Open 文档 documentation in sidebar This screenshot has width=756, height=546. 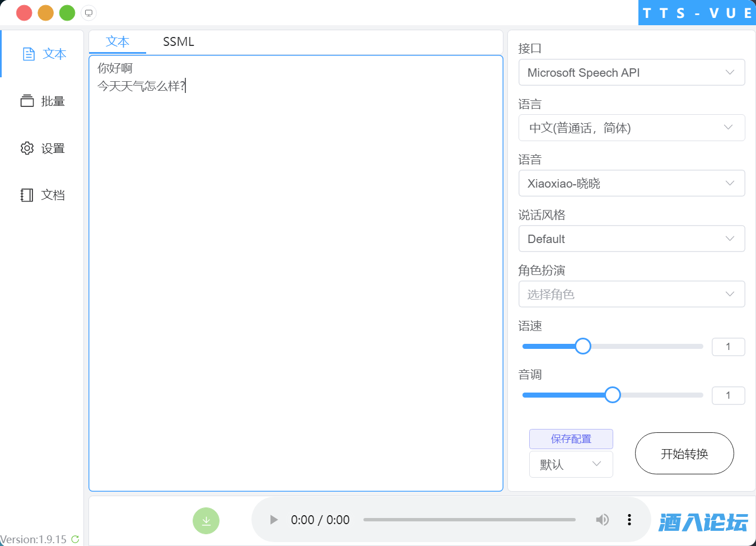click(x=43, y=195)
